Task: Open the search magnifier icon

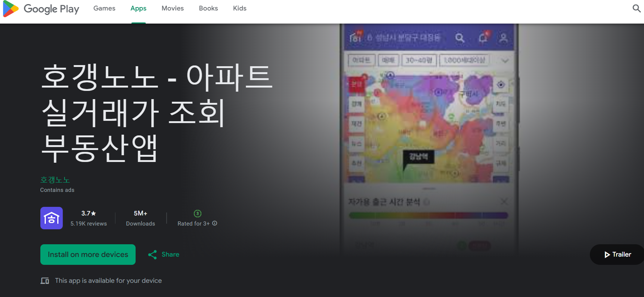Action: [x=637, y=8]
